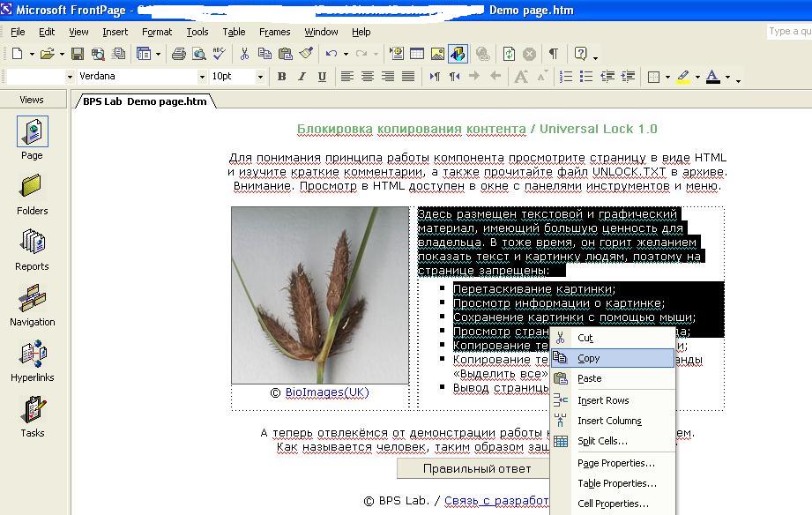Click the Copy icon in the toolbar
Screen dimensions: 812x515
264,54
